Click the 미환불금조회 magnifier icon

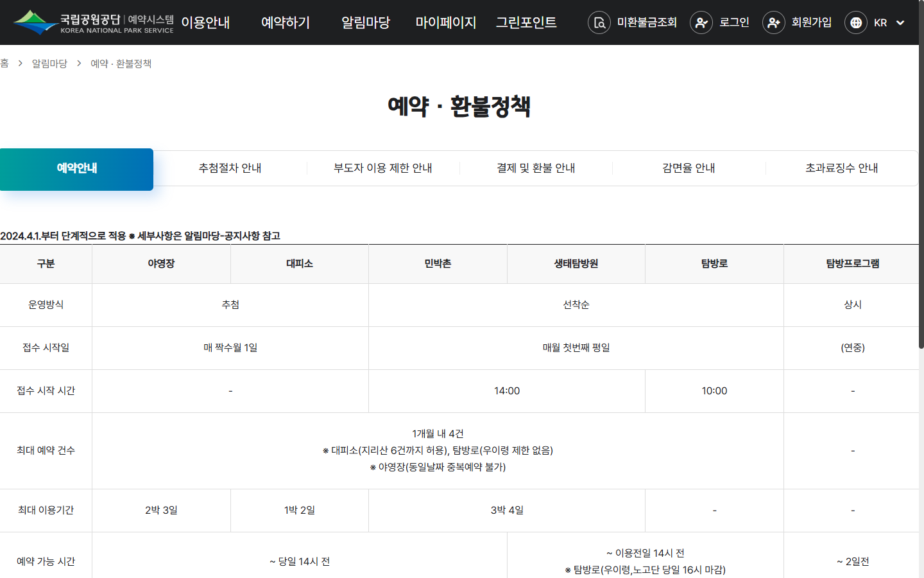pyautogui.click(x=599, y=22)
